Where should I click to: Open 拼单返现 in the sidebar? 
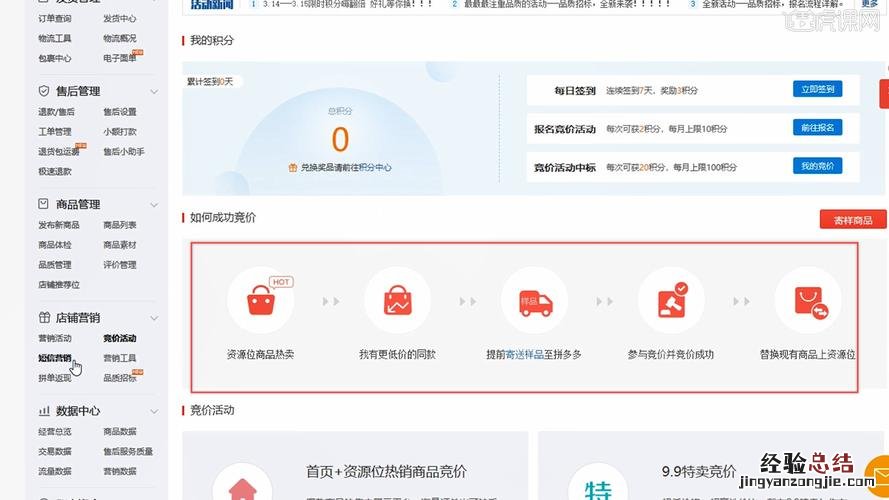coord(55,378)
